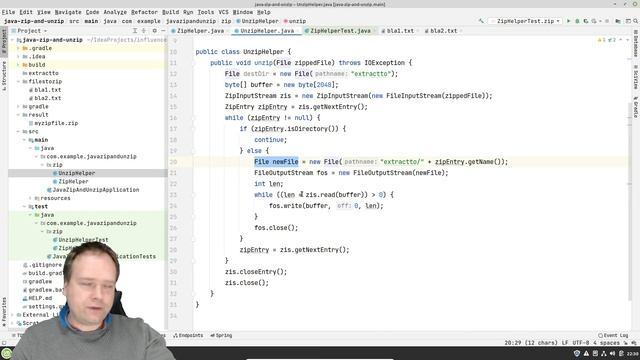Click the warnings count indicator in editor
The height and width of the screenshot is (360, 640).
pyautogui.click(x=602, y=40)
